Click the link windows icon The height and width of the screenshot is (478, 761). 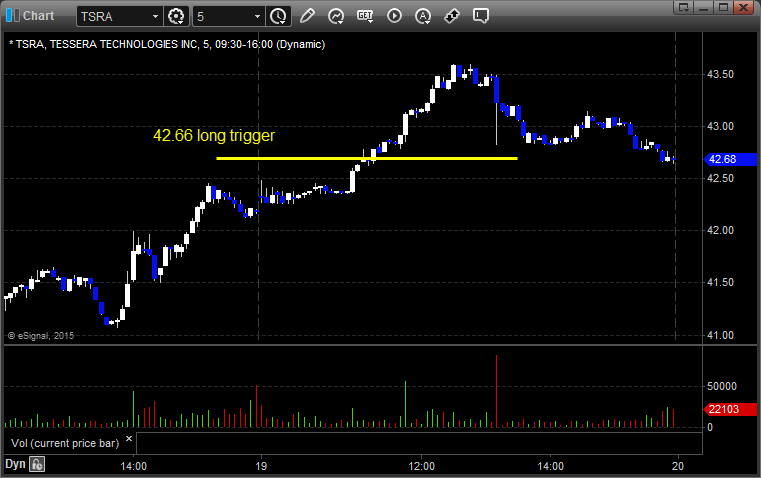[x=452, y=16]
